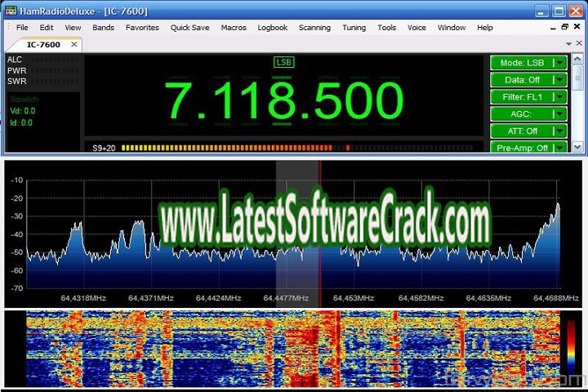Expand the Mode: LSB dropdown arrow
Image resolution: width=588 pixels, height=392 pixels.
click(x=559, y=62)
